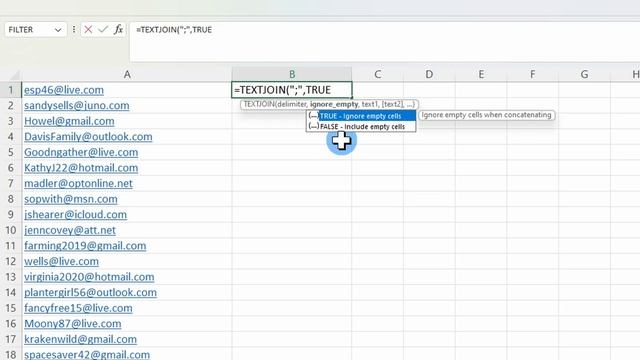This screenshot has height=360, width=640.
Task: Choose TRUE - Ignore empty cells option
Action: (361, 116)
